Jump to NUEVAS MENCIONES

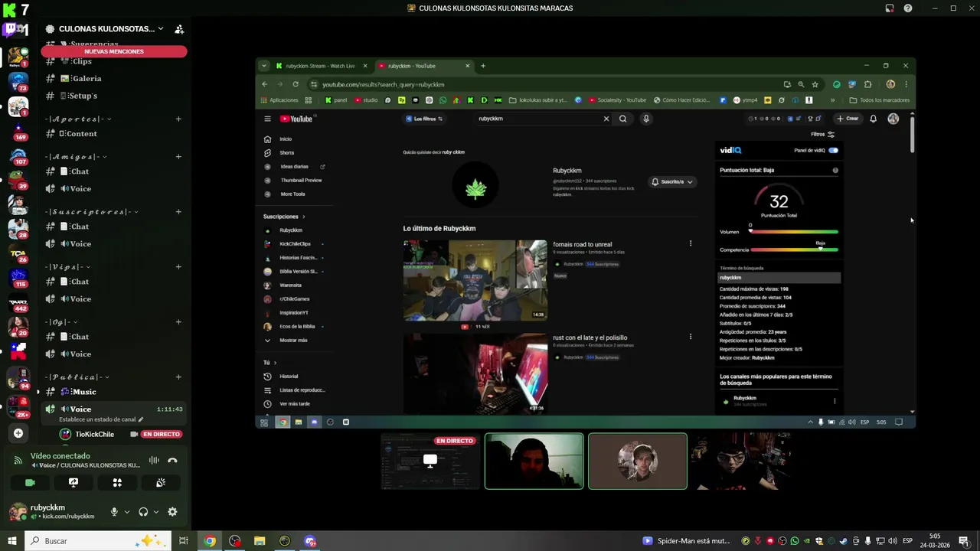(114, 51)
